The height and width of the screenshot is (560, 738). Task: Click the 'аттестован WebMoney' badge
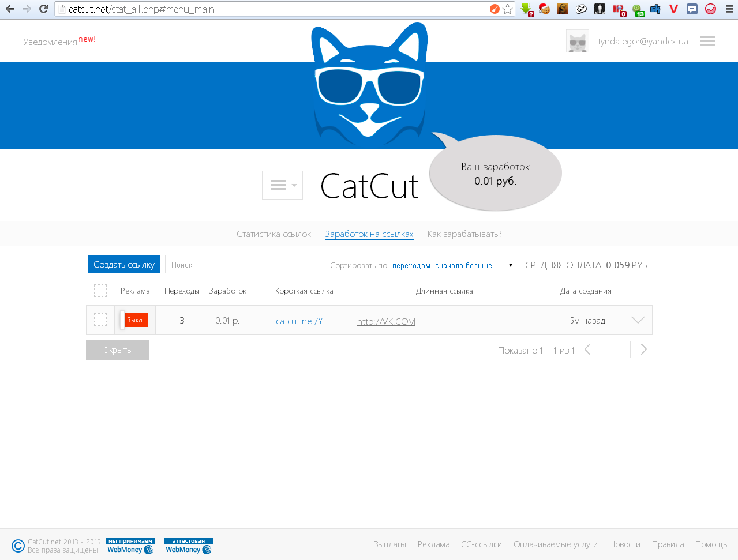point(189,546)
